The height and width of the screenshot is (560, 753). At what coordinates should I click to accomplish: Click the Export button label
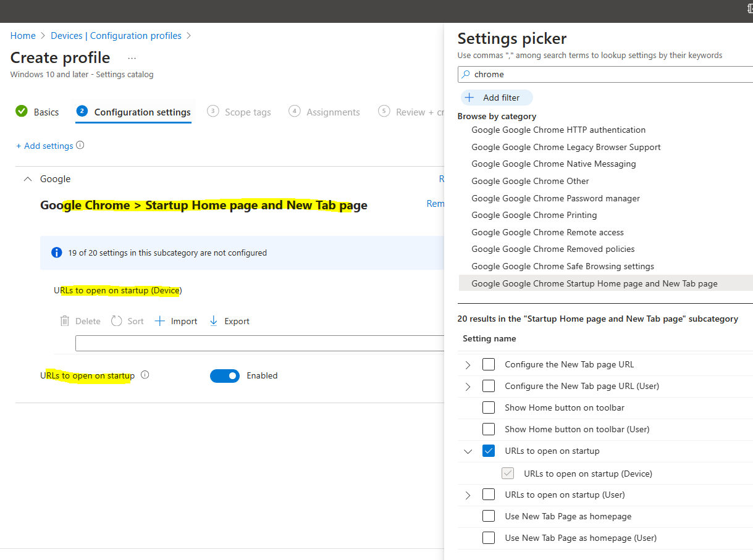pyautogui.click(x=237, y=321)
